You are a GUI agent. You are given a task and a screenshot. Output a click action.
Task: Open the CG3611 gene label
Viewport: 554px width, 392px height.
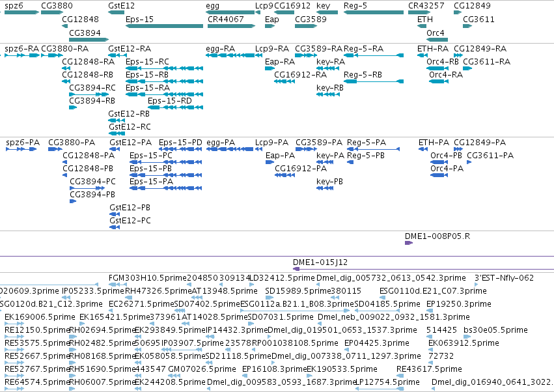[x=478, y=19]
